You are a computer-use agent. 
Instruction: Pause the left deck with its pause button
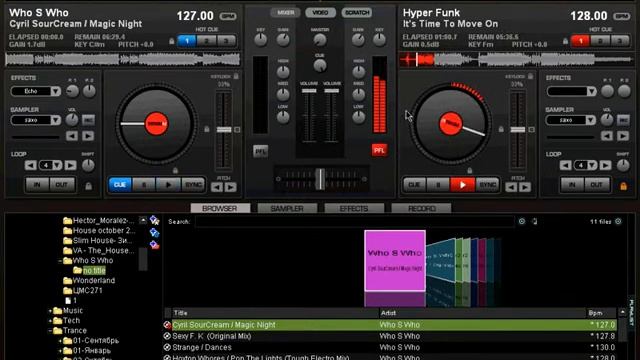click(x=144, y=185)
